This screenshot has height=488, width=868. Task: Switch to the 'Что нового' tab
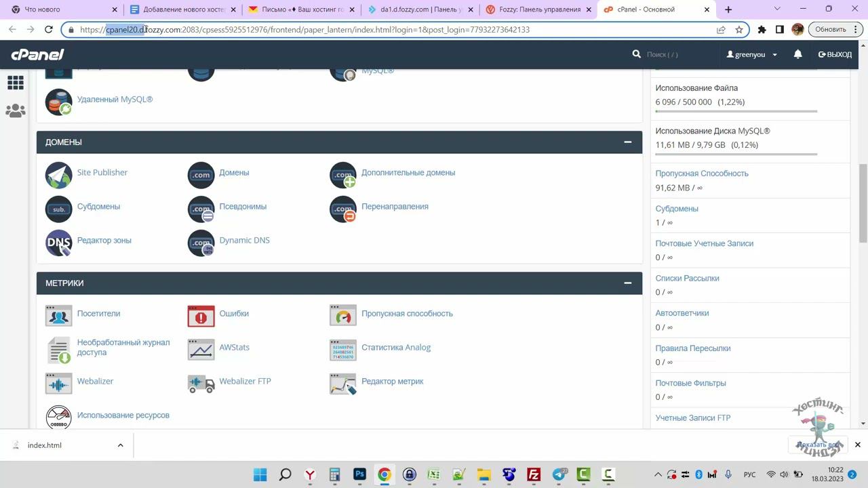[64, 9]
